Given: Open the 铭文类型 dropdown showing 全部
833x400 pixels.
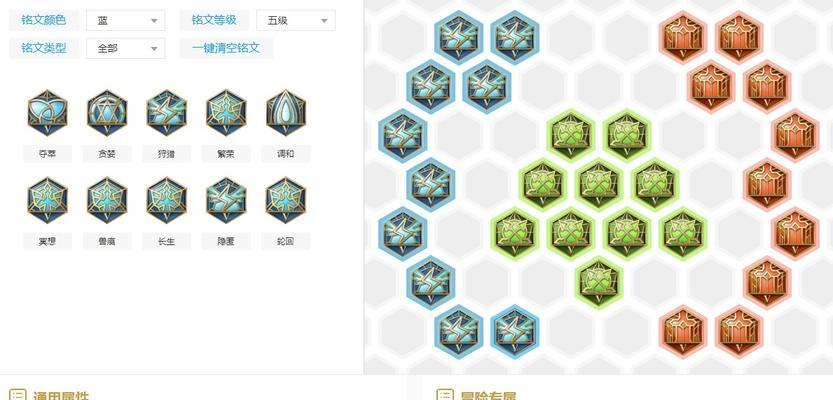Looking at the screenshot, I should click(x=125, y=48).
